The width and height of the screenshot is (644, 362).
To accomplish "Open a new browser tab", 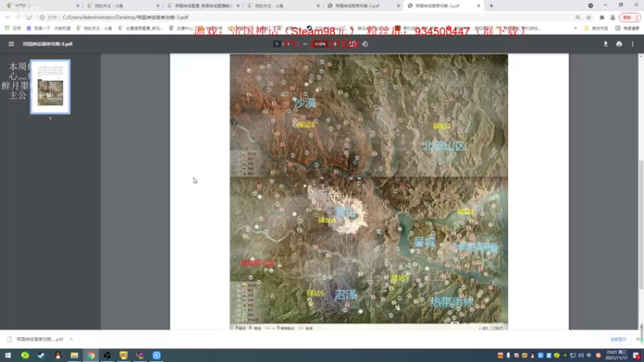I will coord(491,6).
